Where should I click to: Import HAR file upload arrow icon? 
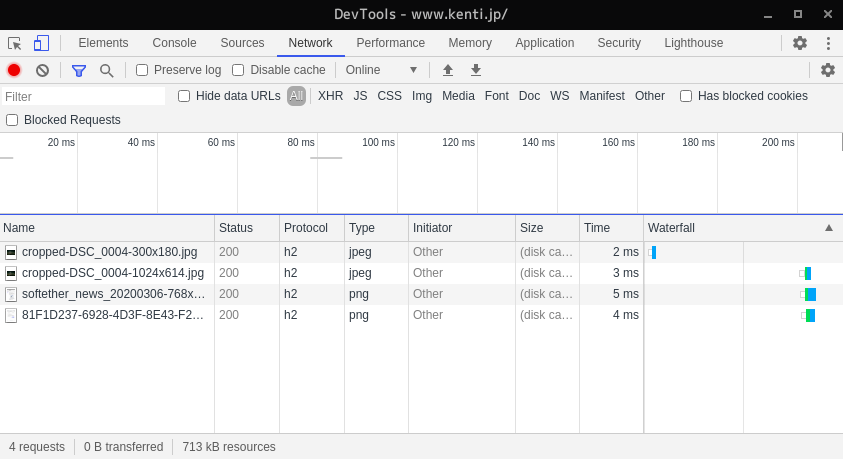coord(448,70)
